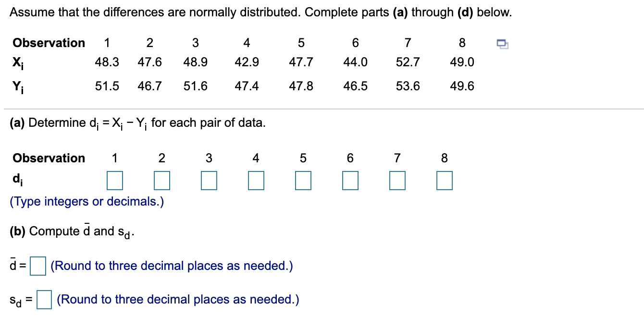Click the d₅ answer field
Viewport: 644px width, 316px height.
303,180
